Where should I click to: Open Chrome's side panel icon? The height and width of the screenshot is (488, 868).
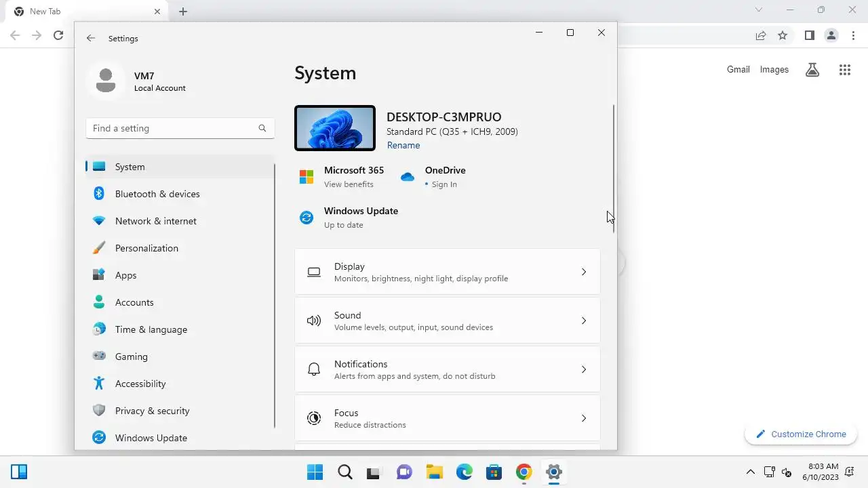tap(810, 35)
